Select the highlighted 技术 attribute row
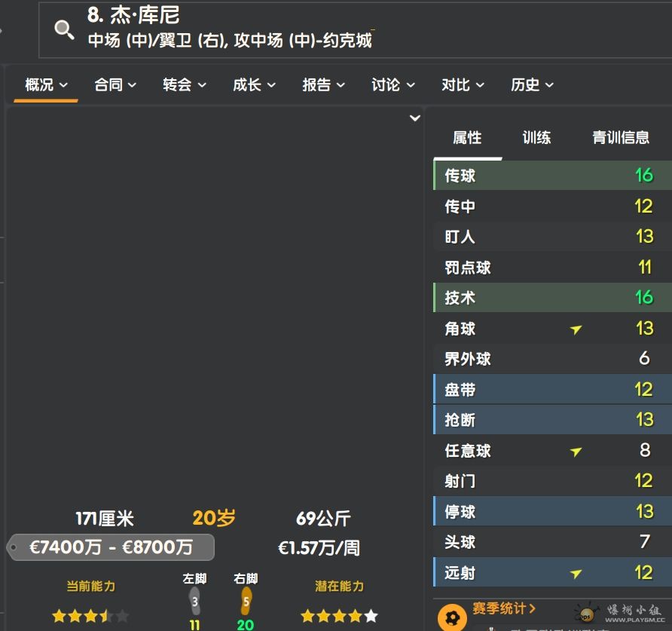This screenshot has height=631, width=672. [552, 298]
